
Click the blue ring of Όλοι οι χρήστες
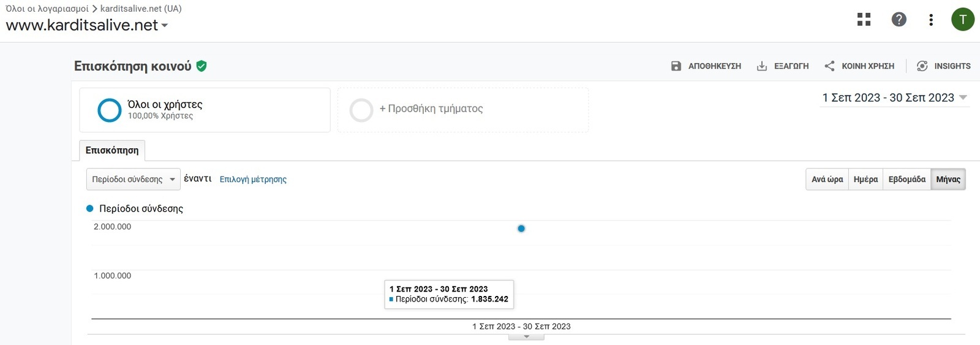[110, 110]
